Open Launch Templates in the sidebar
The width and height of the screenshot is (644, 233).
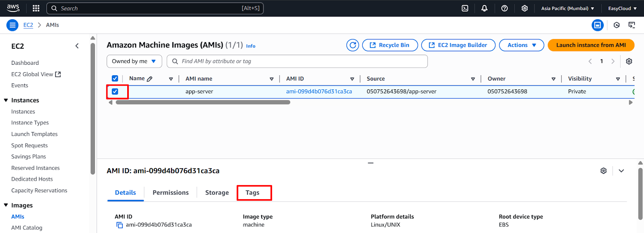click(34, 134)
